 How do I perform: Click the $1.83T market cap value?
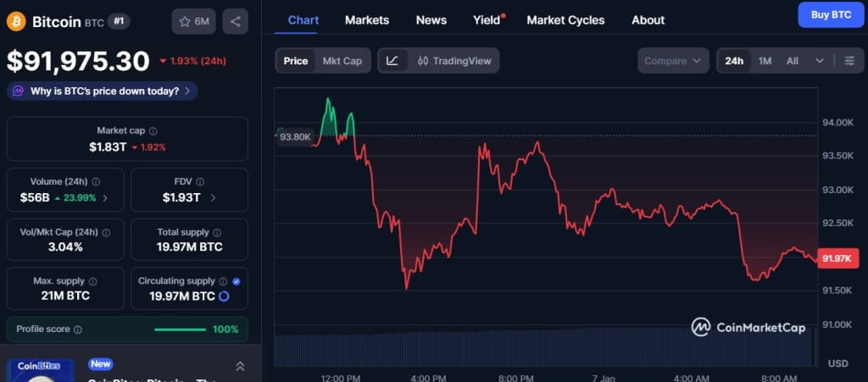109,147
